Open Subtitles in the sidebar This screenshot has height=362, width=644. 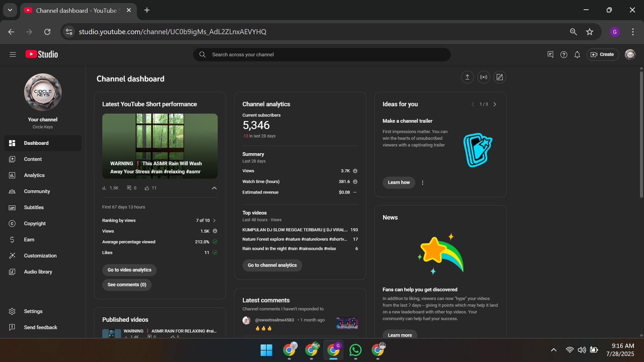[43, 208]
